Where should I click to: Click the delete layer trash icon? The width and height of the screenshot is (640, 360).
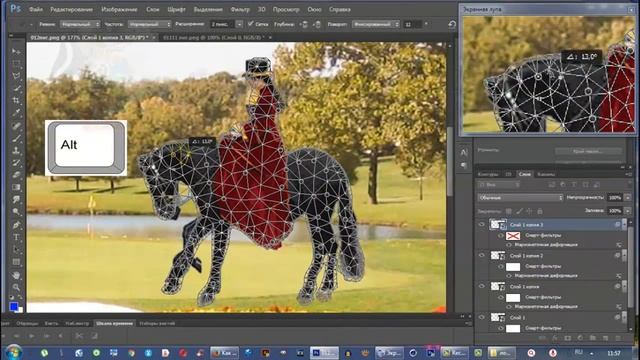(x=618, y=338)
